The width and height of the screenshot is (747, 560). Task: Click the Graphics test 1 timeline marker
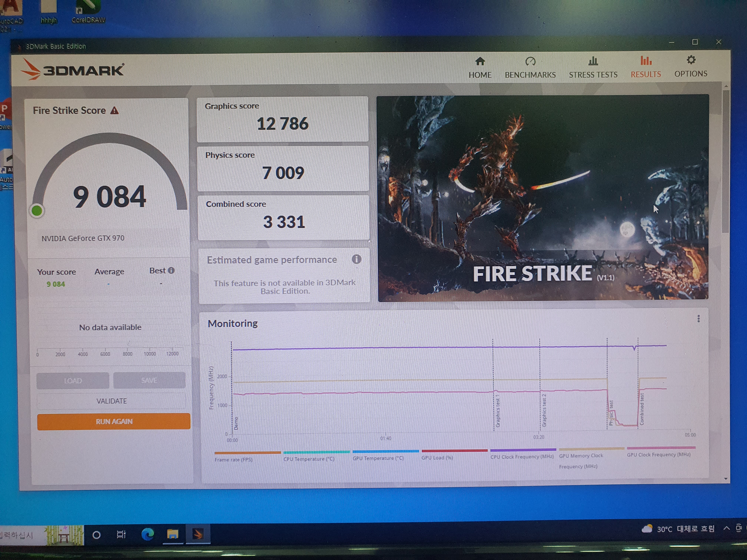(497, 411)
